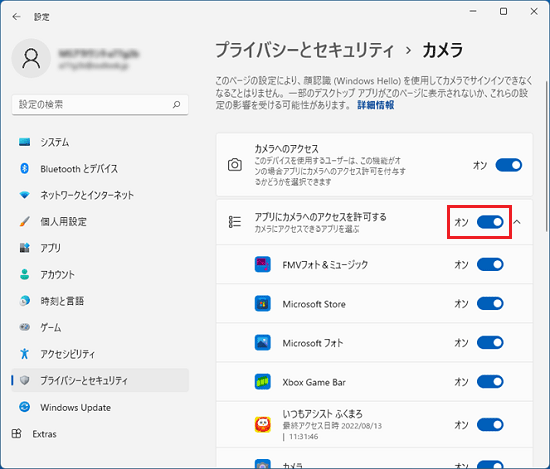The image size is (550, 469).
Task: Open the 詳細情報 link
Action: pos(376,105)
